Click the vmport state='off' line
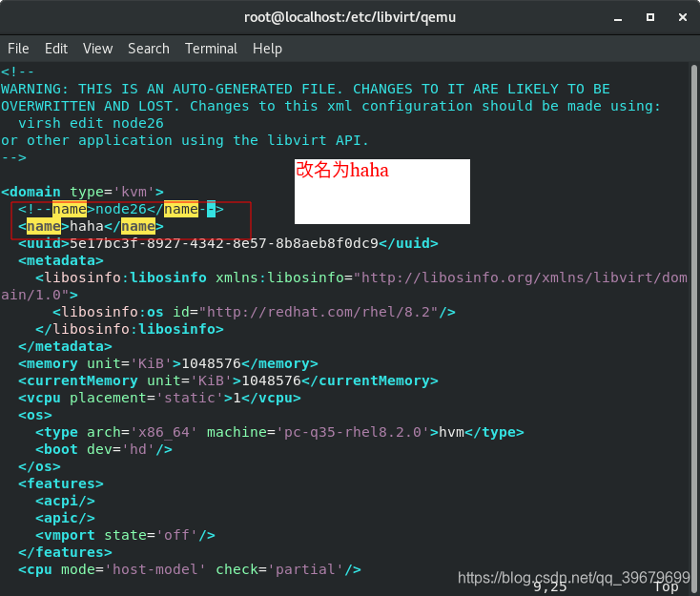 point(126,535)
